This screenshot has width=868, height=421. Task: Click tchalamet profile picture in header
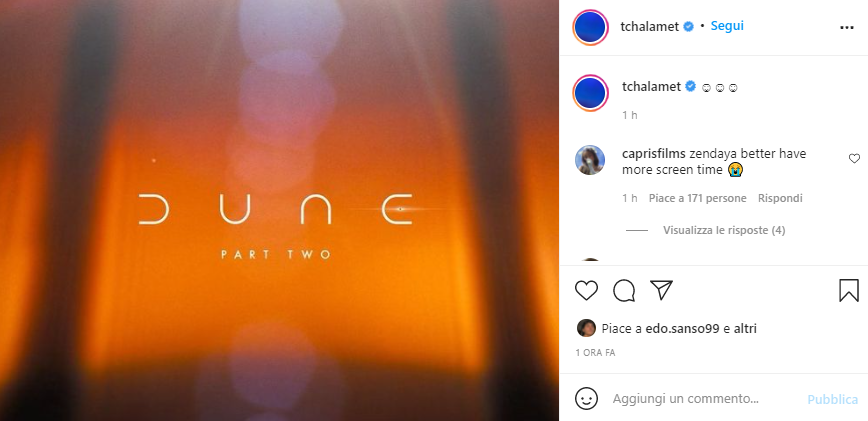click(x=591, y=27)
